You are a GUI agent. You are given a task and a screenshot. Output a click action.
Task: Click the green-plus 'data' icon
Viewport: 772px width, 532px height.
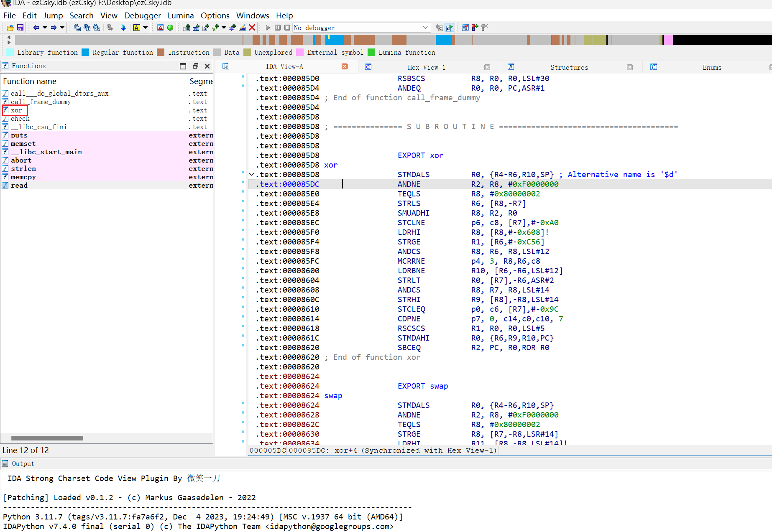tap(196, 28)
